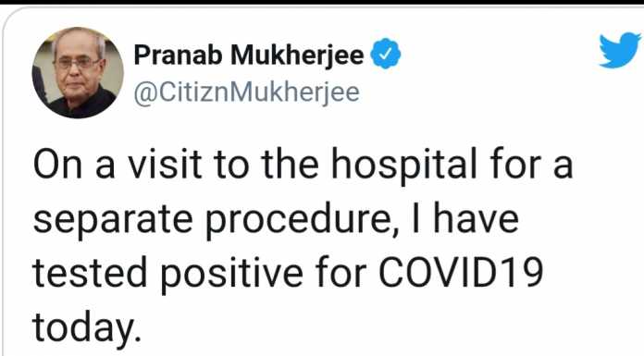
Task: Click the blue Twitter bird logo
Action: click(x=620, y=50)
